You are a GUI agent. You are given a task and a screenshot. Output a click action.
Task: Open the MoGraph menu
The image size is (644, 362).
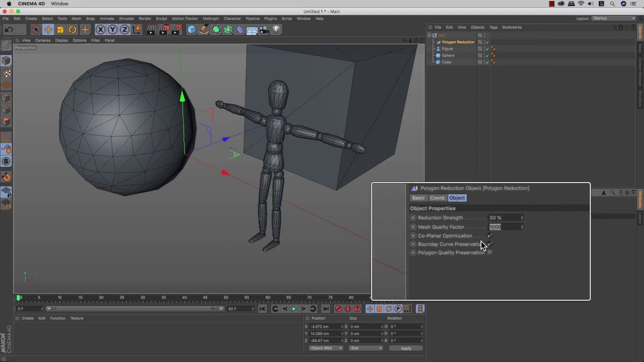pos(211,19)
